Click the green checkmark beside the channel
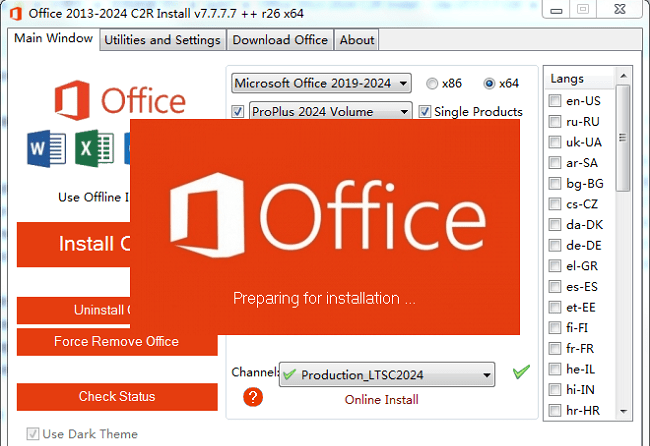This screenshot has width=650, height=446. pyautogui.click(x=520, y=373)
